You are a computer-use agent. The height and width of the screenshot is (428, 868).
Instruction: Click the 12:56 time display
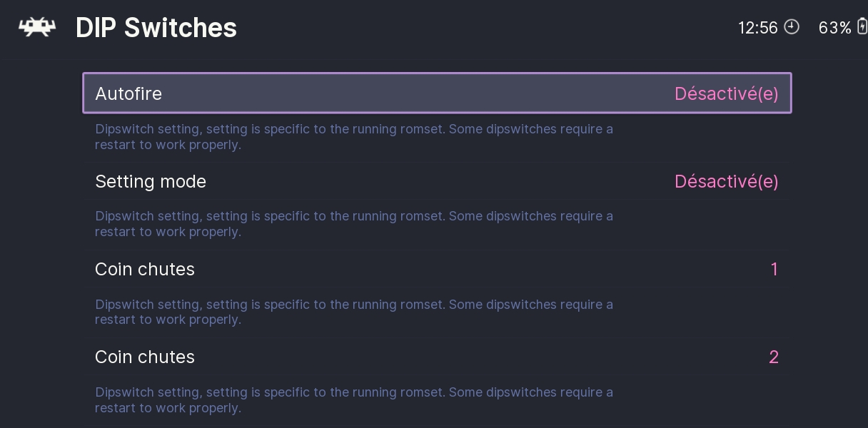(757, 28)
